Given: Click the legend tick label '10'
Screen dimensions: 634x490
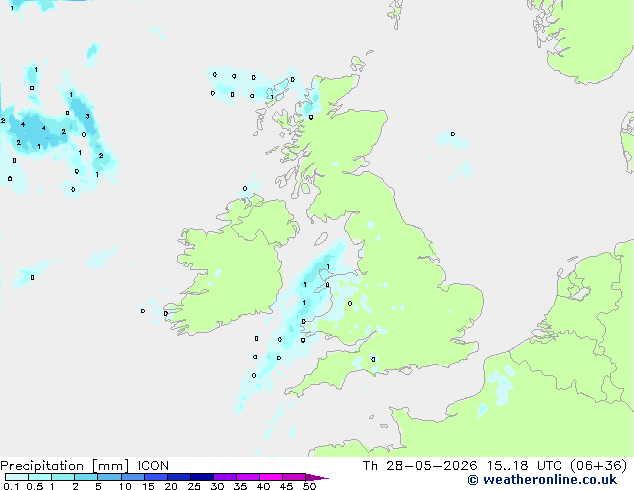Looking at the screenshot, I should tap(125, 486).
